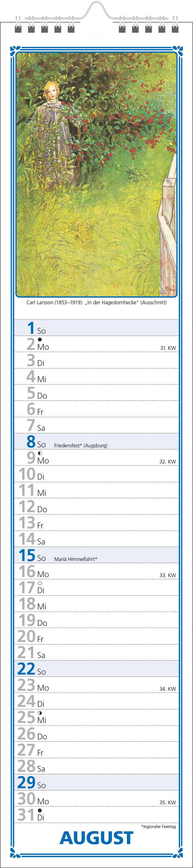Select Sunday the 1st row
Image resolution: width=193 pixels, height=868 pixels.
coord(96,328)
